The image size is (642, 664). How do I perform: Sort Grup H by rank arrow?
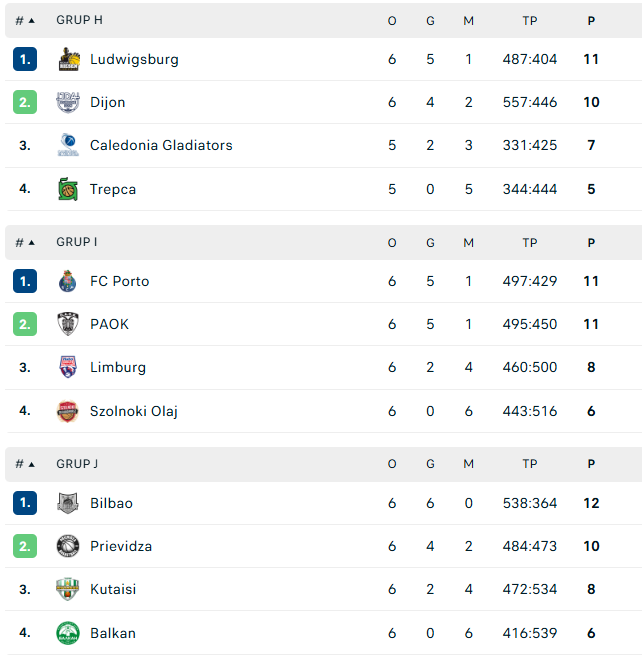coord(31,20)
